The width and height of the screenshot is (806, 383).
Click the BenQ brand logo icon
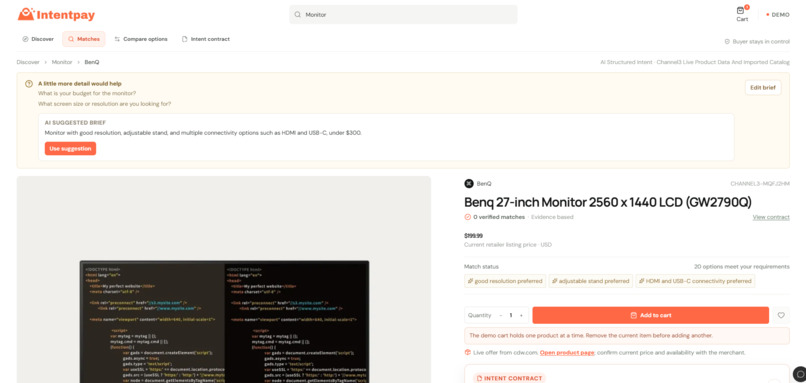click(469, 184)
